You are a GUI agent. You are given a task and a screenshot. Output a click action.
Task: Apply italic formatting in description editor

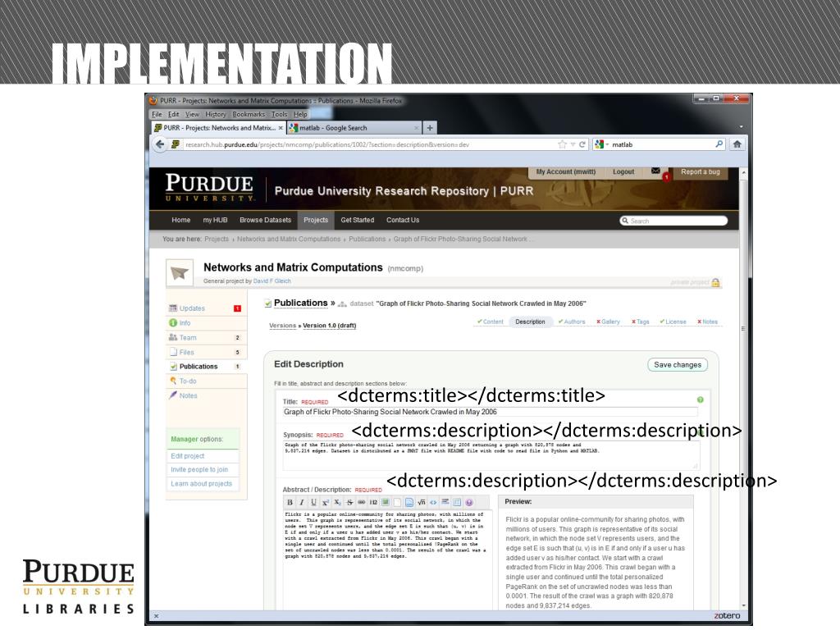(302, 503)
